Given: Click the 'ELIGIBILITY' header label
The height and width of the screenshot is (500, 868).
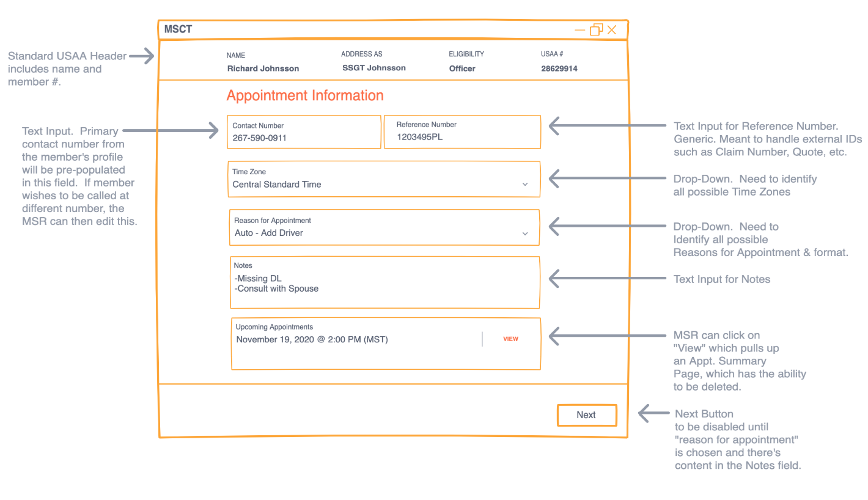Looking at the screenshot, I should coord(466,54).
